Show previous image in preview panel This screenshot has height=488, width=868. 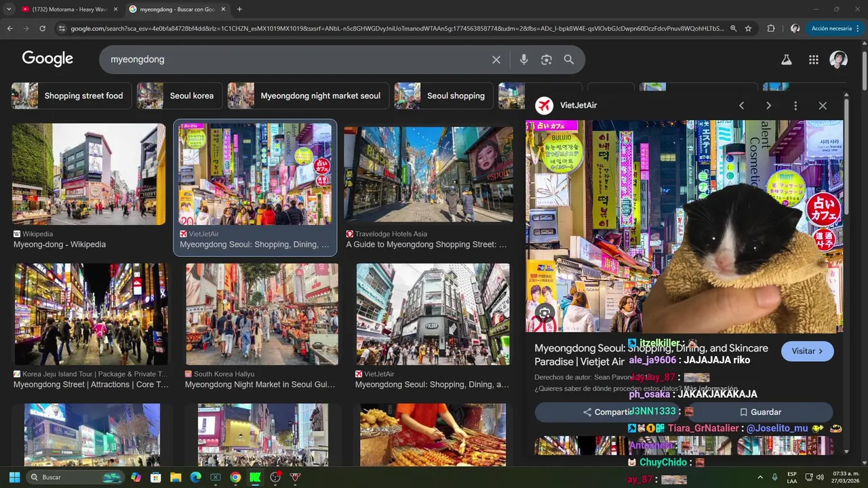pos(741,106)
